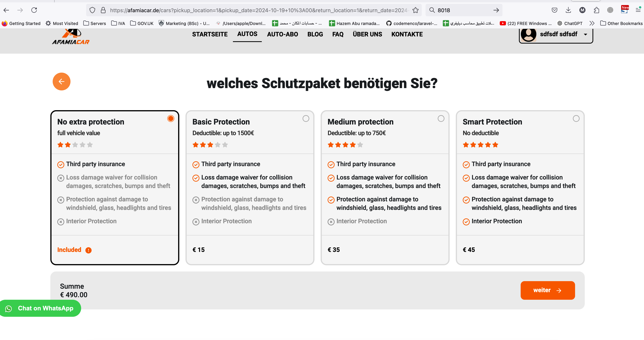The height and width of the screenshot is (340, 644).
Task: Open Chat on WhatsApp button
Action: (40, 308)
